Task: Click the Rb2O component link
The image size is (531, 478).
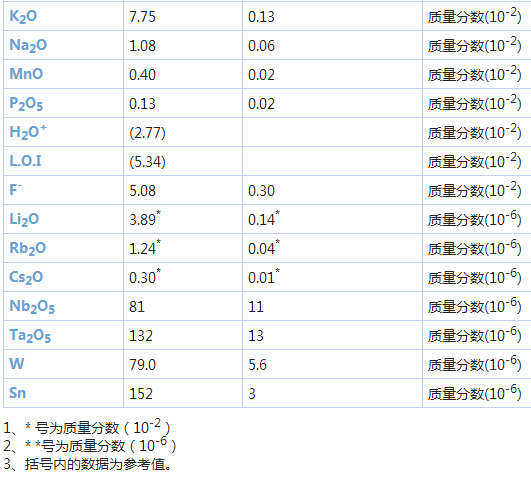Action: tap(27, 248)
